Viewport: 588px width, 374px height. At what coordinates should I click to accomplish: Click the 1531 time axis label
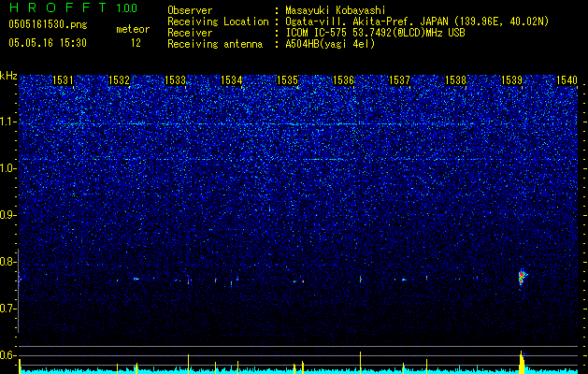pos(63,79)
